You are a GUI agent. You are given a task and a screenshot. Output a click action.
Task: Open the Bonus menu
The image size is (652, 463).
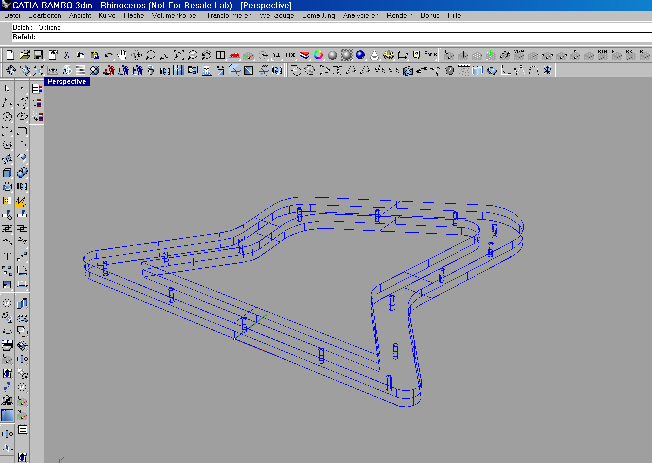click(430, 17)
